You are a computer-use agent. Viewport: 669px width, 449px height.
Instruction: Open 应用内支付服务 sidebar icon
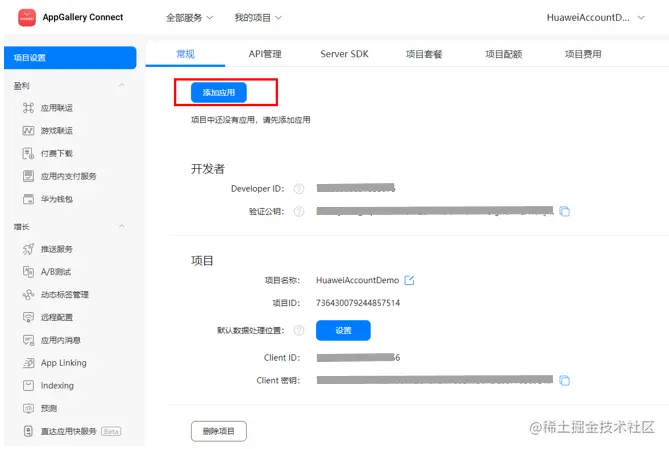[28, 176]
